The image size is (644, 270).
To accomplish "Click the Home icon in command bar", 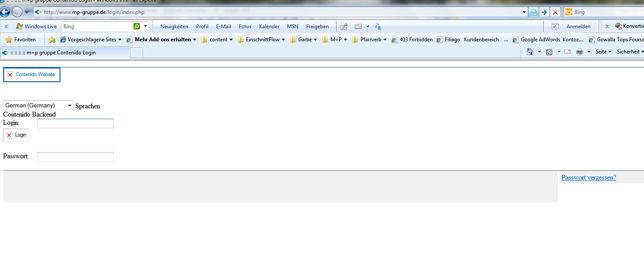I will (x=530, y=52).
